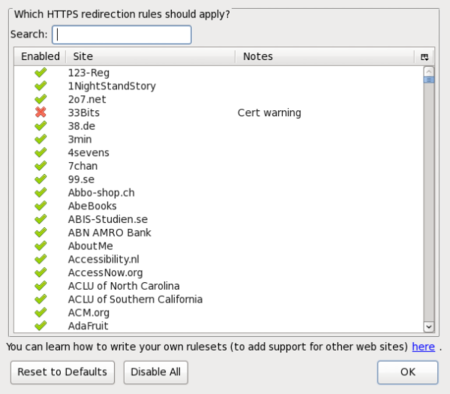The width and height of the screenshot is (450, 394).
Task: Select the 99.se site name
Action: point(81,179)
